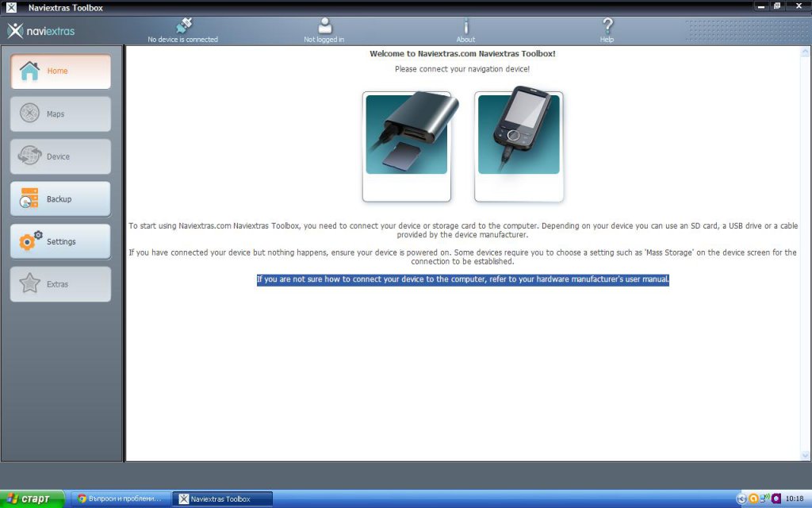Click the phone with cable picture
Screen dimensions: 812x508
tap(519, 145)
